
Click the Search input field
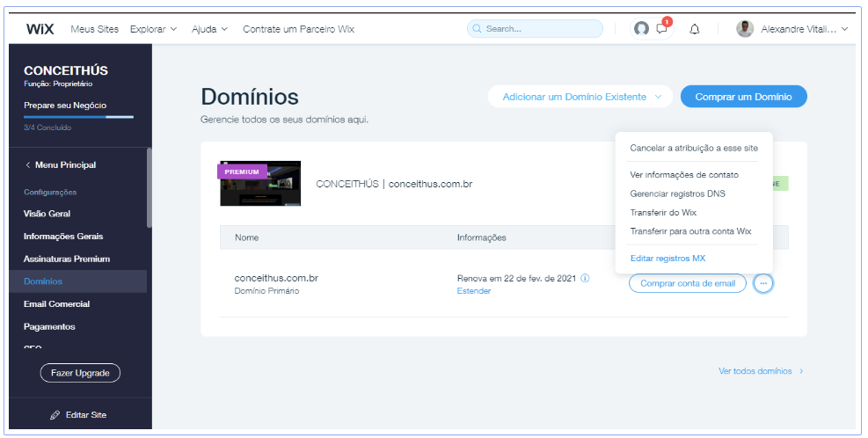pyautogui.click(x=535, y=29)
